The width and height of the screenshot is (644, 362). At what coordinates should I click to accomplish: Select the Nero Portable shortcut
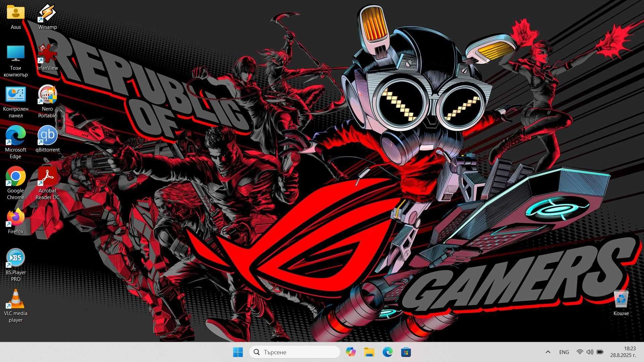[47, 102]
